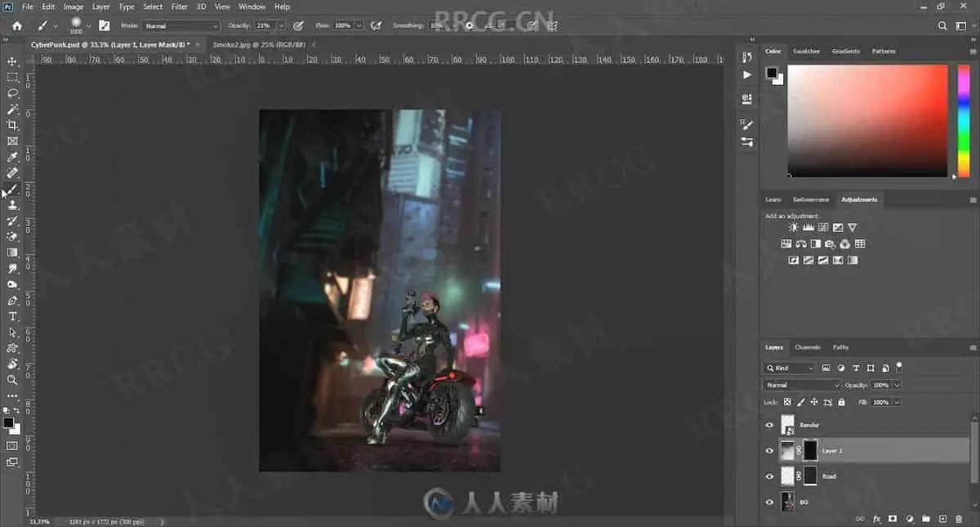Create a new layer via plus icon
Image resolution: width=980 pixels, height=527 pixels.
(x=942, y=519)
